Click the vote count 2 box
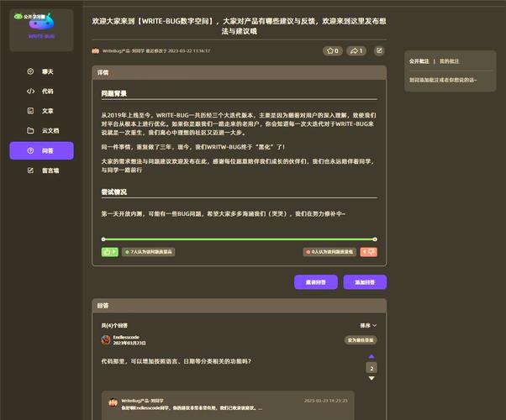 (x=372, y=368)
